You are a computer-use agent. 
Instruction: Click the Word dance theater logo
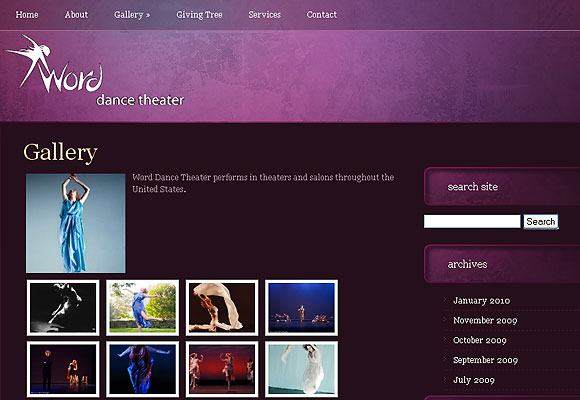[x=95, y=70]
